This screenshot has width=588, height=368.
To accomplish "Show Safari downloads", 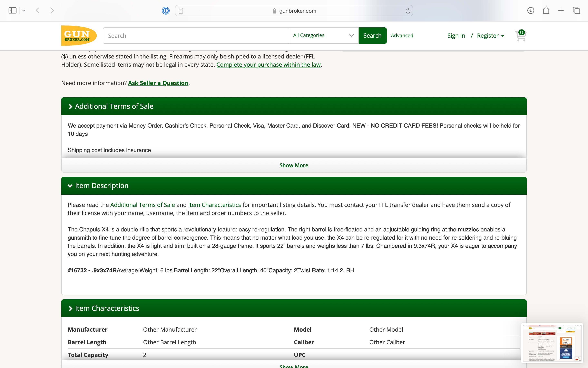I will (x=531, y=10).
